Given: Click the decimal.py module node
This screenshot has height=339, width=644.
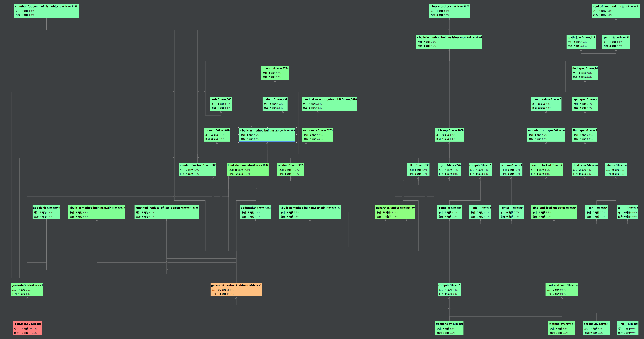Looking at the screenshot, I should tap(596, 328).
